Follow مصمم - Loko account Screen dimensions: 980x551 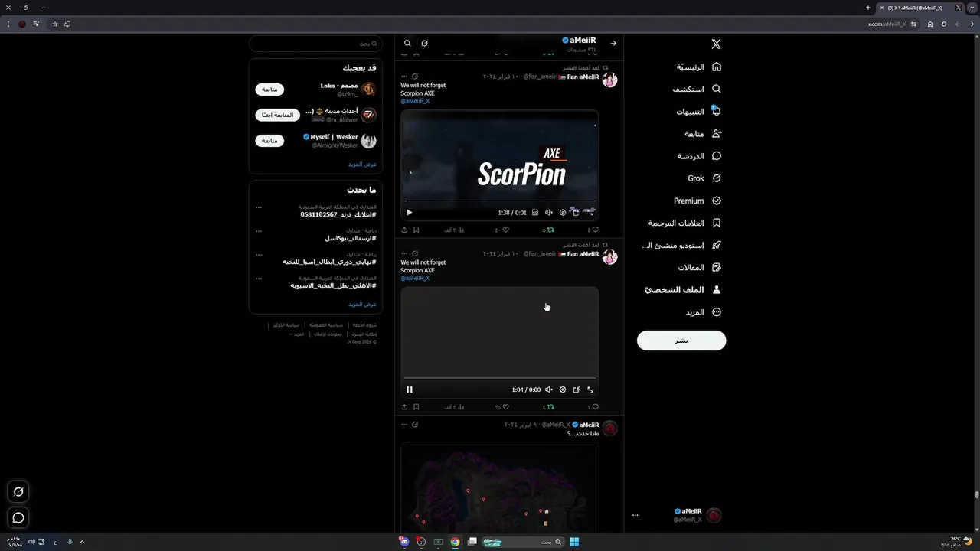[x=269, y=90]
